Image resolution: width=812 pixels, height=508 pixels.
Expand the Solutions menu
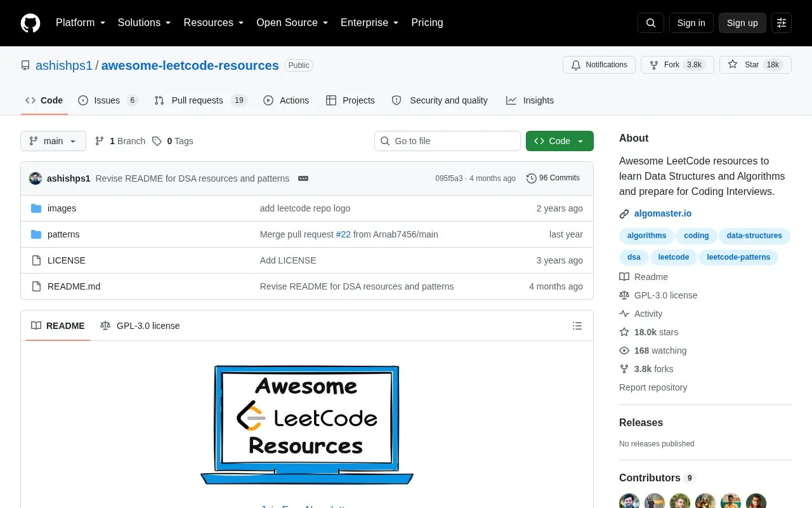(x=144, y=23)
